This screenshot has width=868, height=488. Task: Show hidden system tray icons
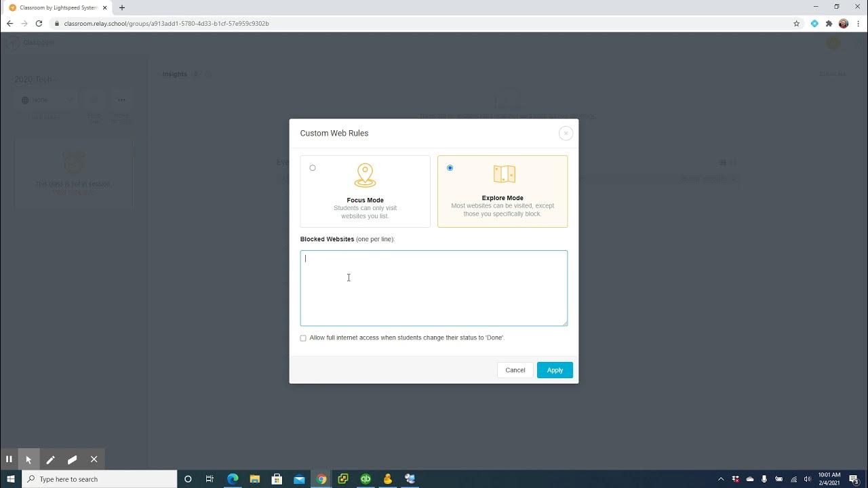[x=721, y=479]
